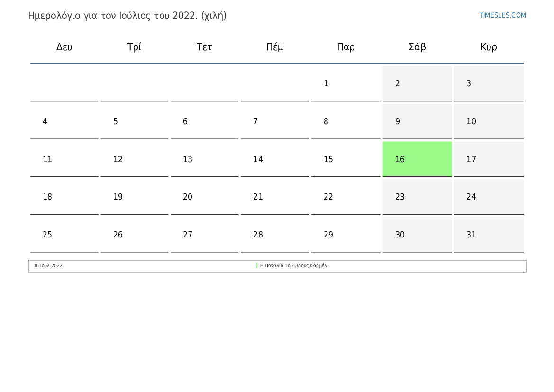
Task: Select Saturday the 23rd cell
Action: pos(417,197)
